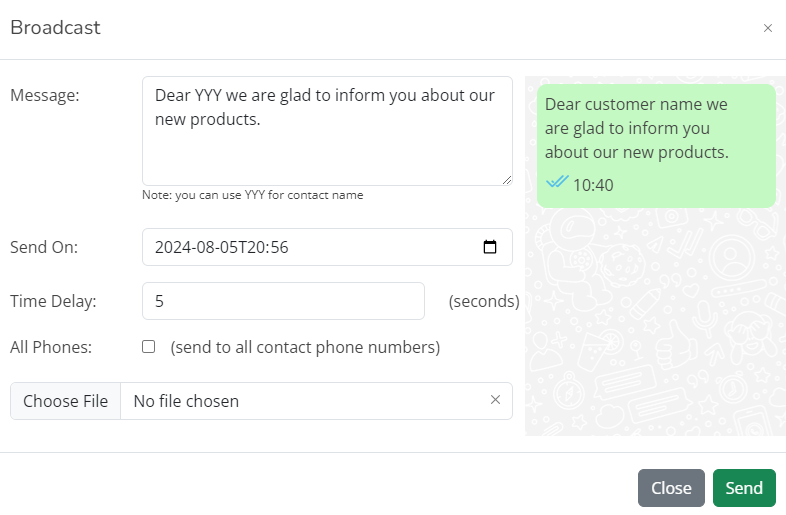Click the YYY contact name note text
Viewport: 786px width, 515px height.
coord(252,195)
